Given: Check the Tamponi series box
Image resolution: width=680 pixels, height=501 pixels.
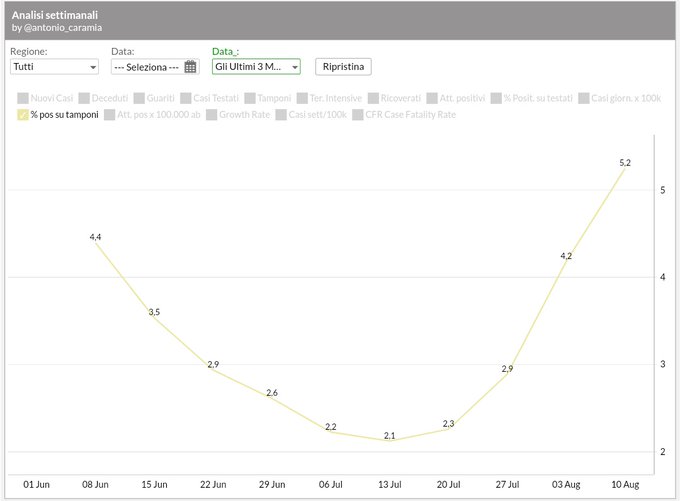Looking at the screenshot, I should click(x=250, y=98).
